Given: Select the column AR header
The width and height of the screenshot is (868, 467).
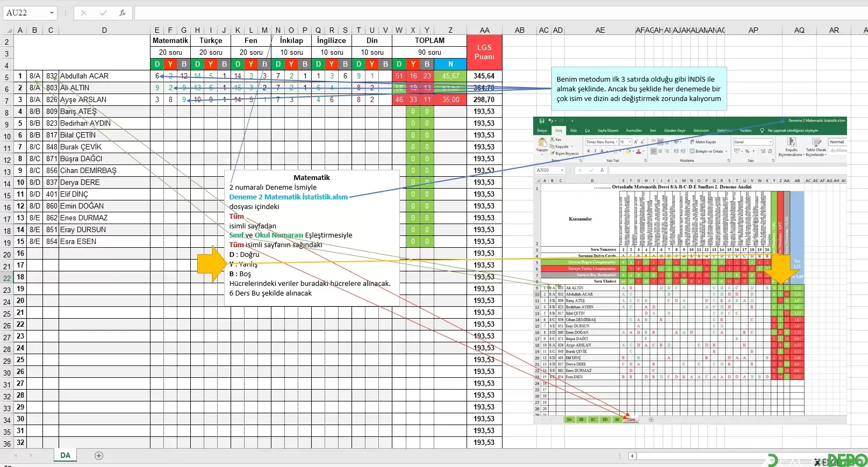Looking at the screenshot, I should [834, 30].
